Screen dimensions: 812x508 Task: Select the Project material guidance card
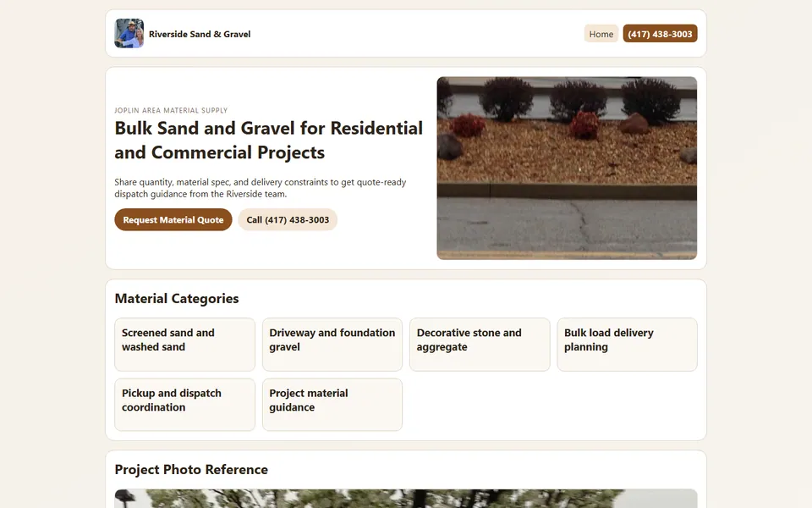pos(332,405)
